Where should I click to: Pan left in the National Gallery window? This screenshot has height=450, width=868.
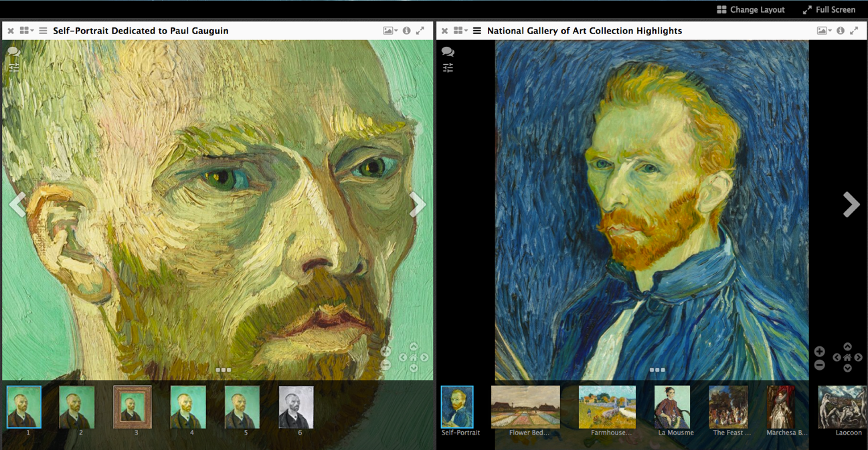[x=837, y=358]
